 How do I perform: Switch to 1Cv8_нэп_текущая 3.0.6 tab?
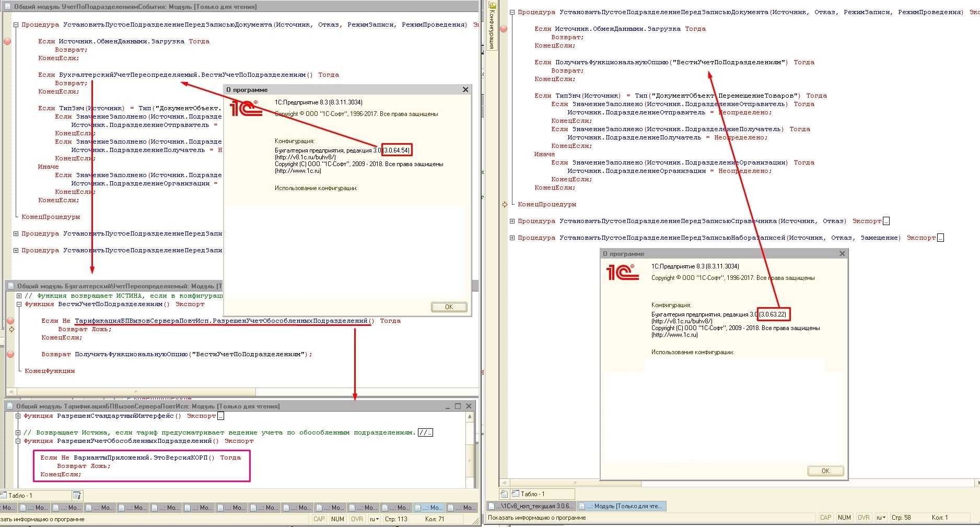pyautogui.click(x=531, y=506)
